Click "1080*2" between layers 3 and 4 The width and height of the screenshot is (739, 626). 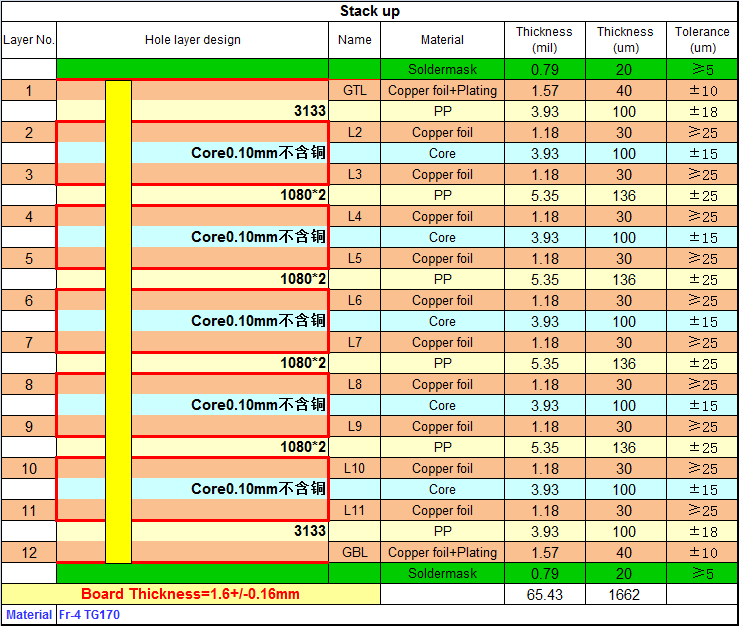tap(303, 195)
